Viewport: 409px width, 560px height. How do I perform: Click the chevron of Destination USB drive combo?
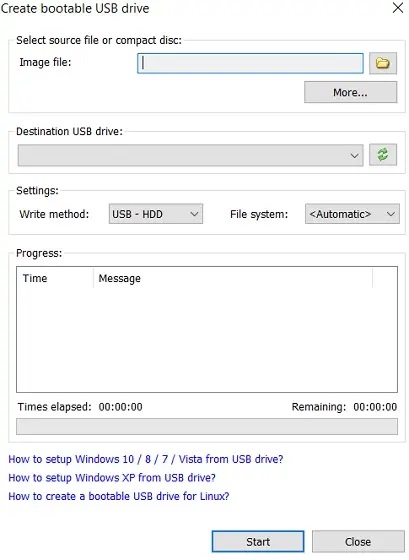click(354, 156)
